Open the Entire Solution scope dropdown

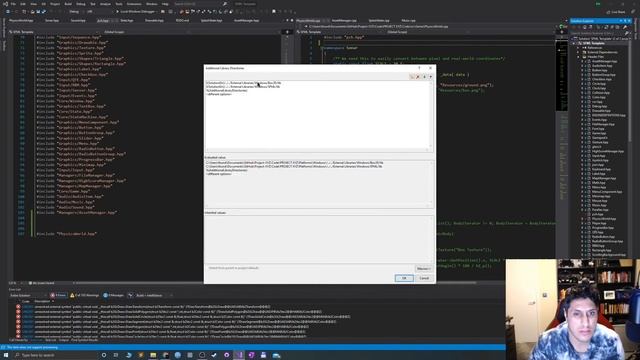[27, 295]
